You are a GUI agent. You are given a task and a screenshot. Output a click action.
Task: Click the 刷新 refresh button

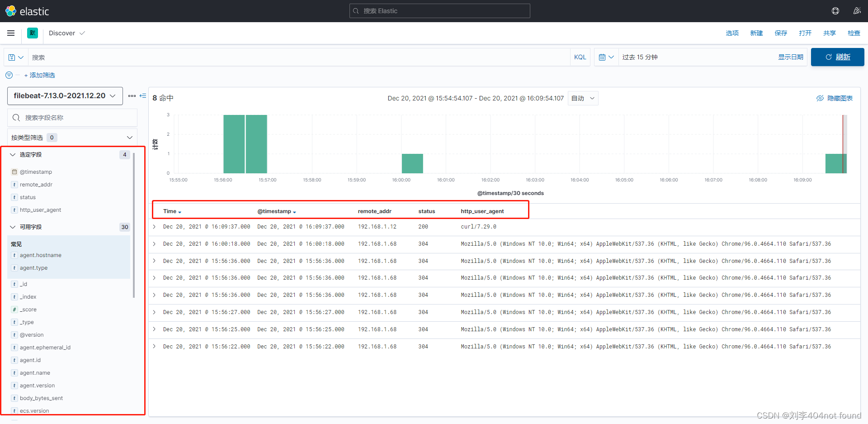click(837, 57)
